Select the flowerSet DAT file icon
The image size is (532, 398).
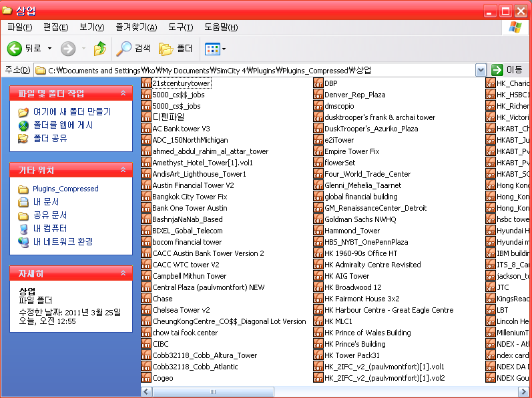coord(318,163)
